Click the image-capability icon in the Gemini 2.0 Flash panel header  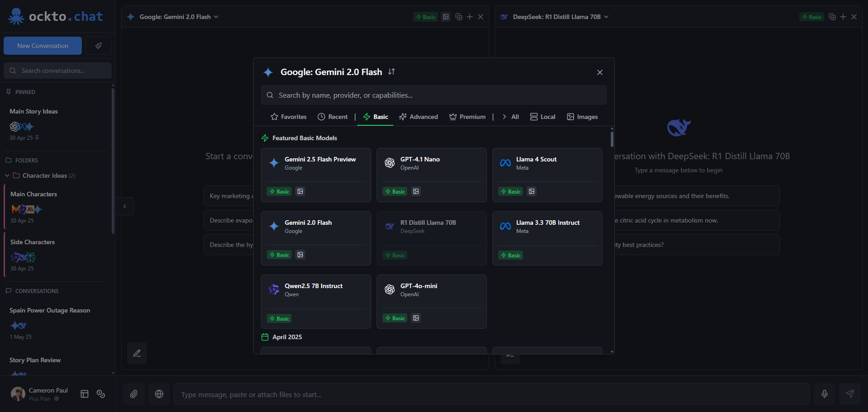pos(446,17)
